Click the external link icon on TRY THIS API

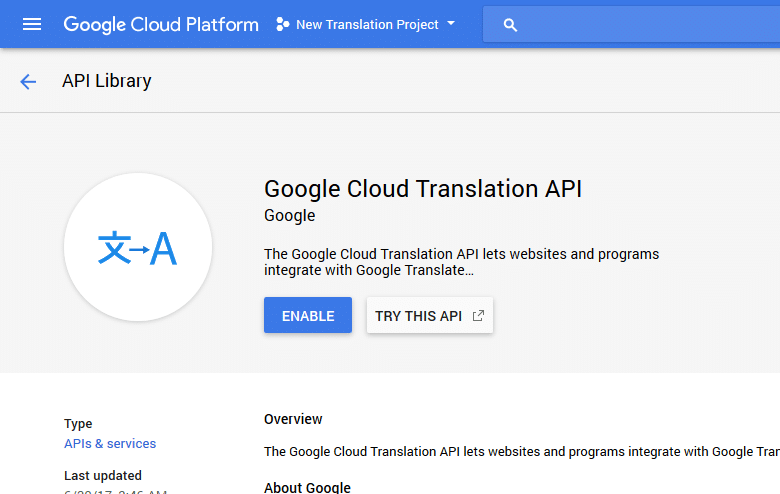point(478,315)
